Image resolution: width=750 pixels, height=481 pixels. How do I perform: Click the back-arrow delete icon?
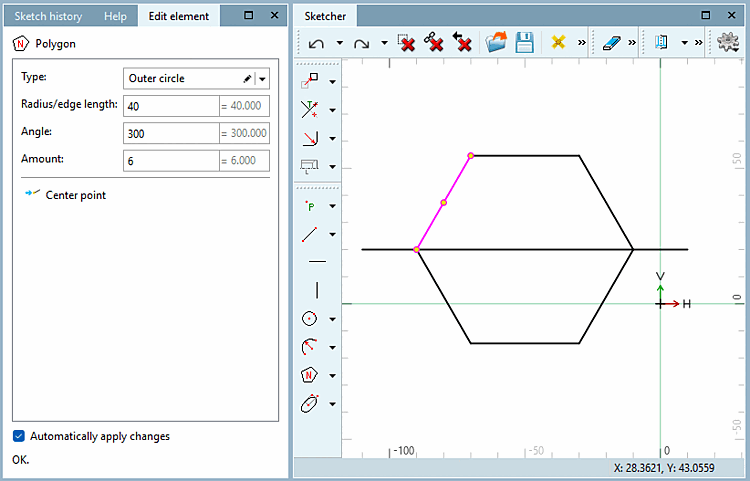coord(462,42)
